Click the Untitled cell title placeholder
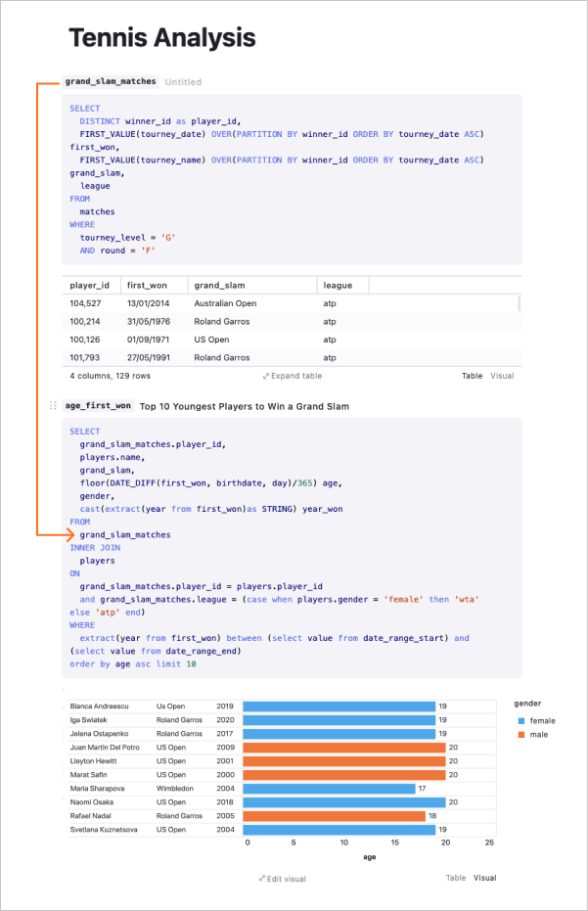The image size is (588, 911). coord(183,82)
